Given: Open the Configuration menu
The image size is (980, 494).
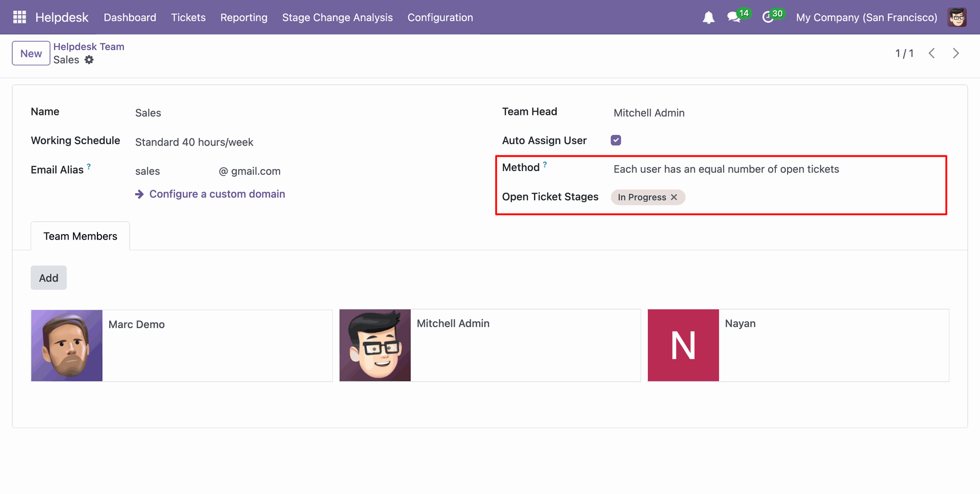Looking at the screenshot, I should coord(440,17).
